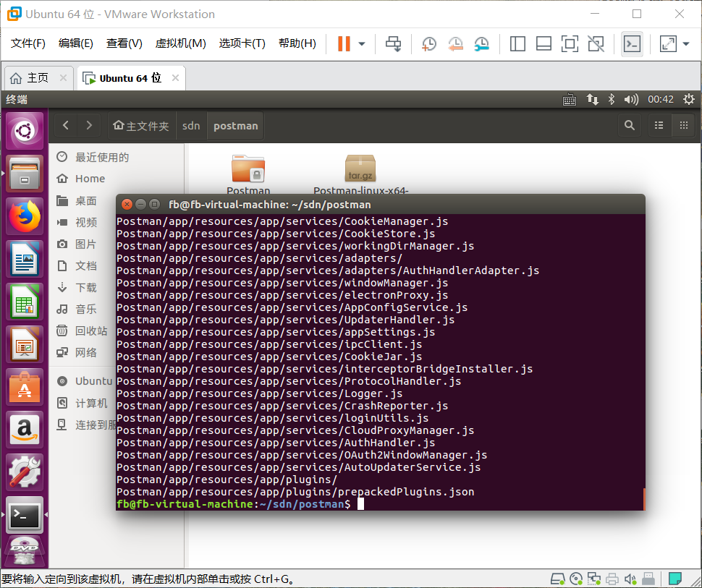This screenshot has width=702, height=588.
Task: Launch LibreOffice Calc from the launcher
Action: coord(25,302)
